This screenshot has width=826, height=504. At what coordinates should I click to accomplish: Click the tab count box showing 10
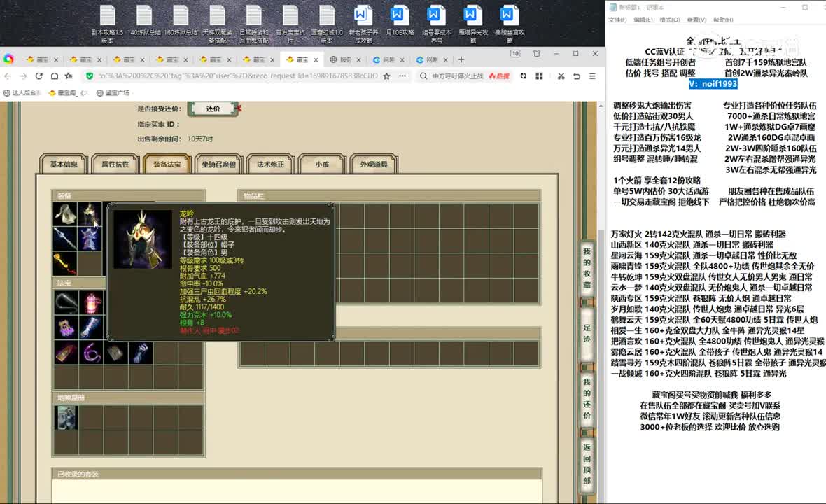(515, 54)
